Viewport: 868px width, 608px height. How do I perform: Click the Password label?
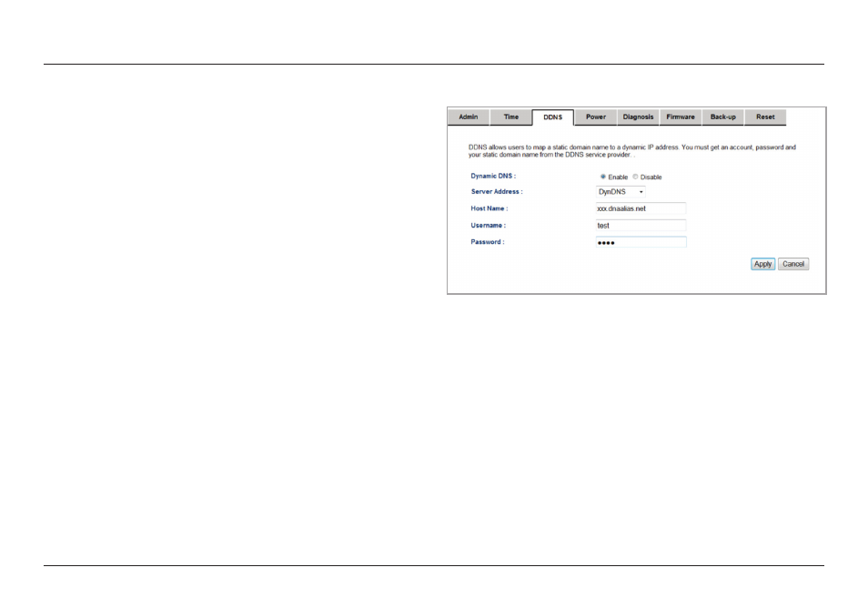point(488,242)
